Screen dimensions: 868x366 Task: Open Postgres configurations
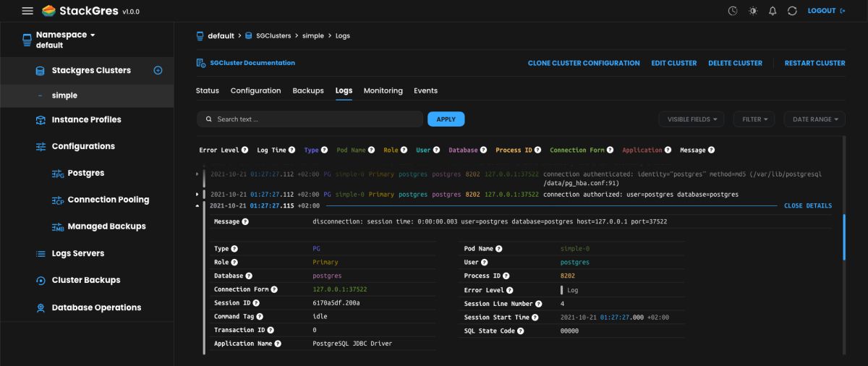(x=85, y=173)
